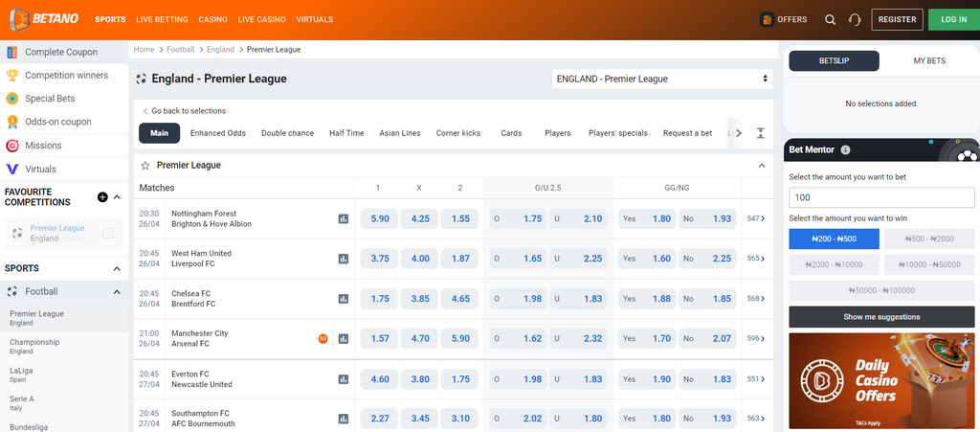Pick Over 2.5 at 1.65 for West Ham match
The image size is (980, 432).
[x=518, y=259]
